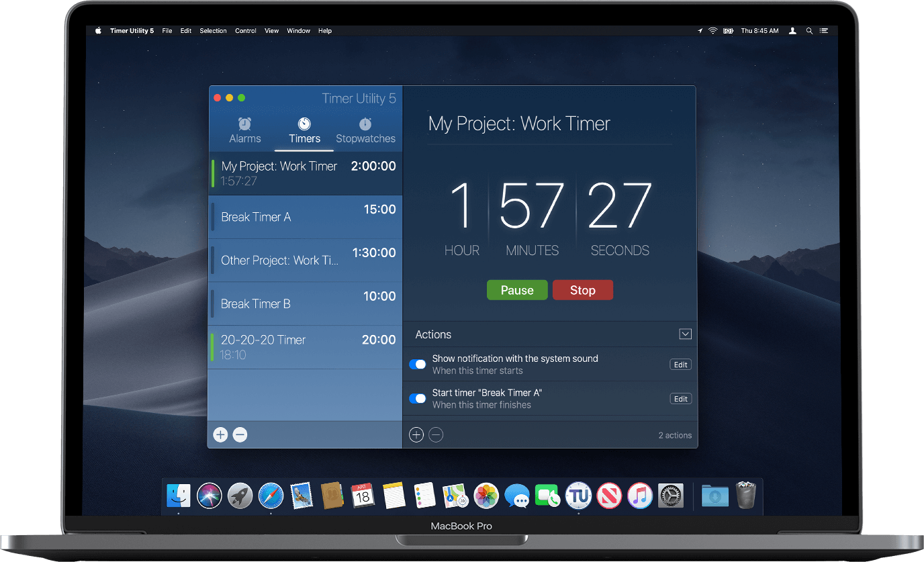Screen dimensions: 924x562
Task: Open the Trash in the dock
Action: point(746,496)
